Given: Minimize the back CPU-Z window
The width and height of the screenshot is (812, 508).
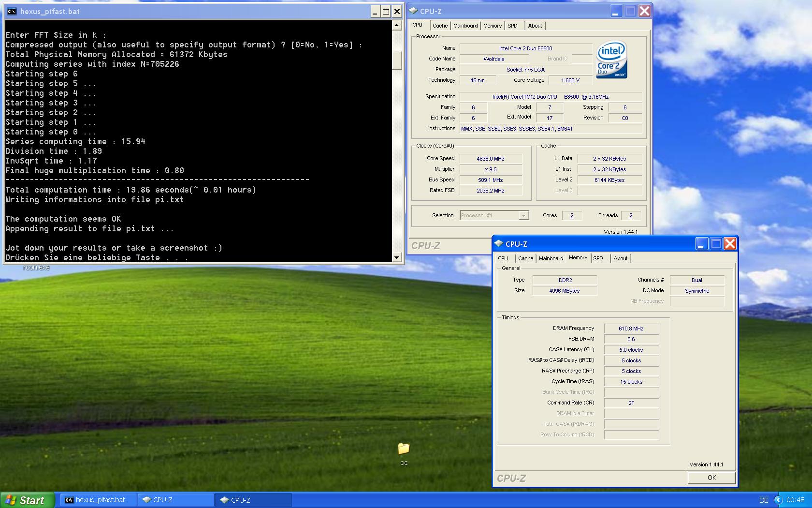Looking at the screenshot, I should coord(615,11).
